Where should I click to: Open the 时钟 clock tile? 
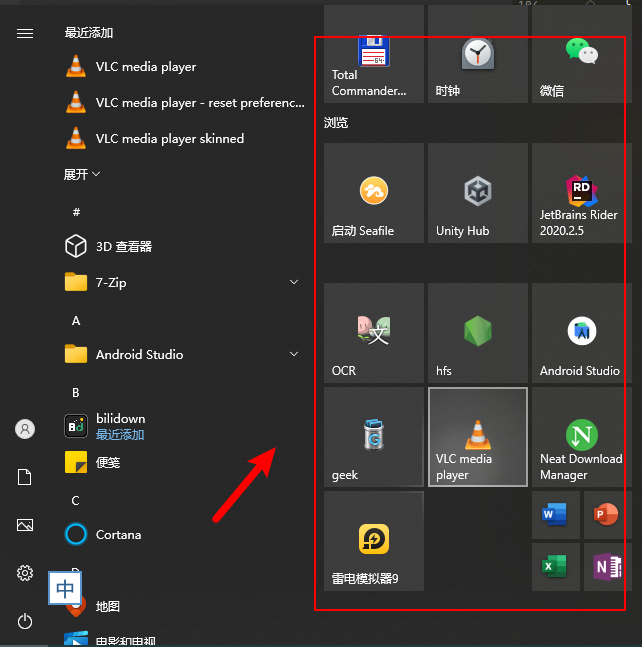[478, 54]
